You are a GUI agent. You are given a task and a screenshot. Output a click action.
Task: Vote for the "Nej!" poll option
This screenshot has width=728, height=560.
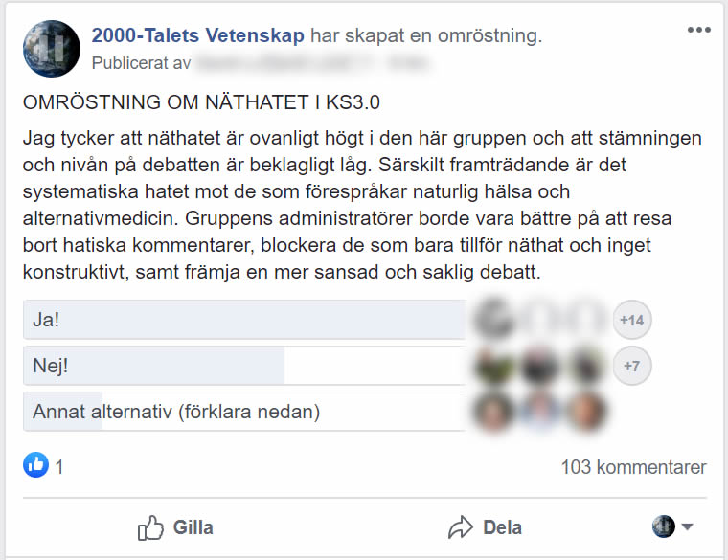pyautogui.click(x=244, y=366)
